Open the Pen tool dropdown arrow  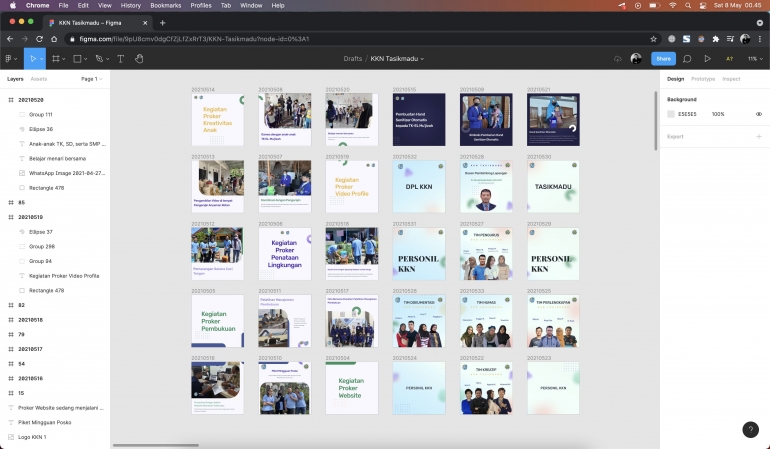coord(108,59)
